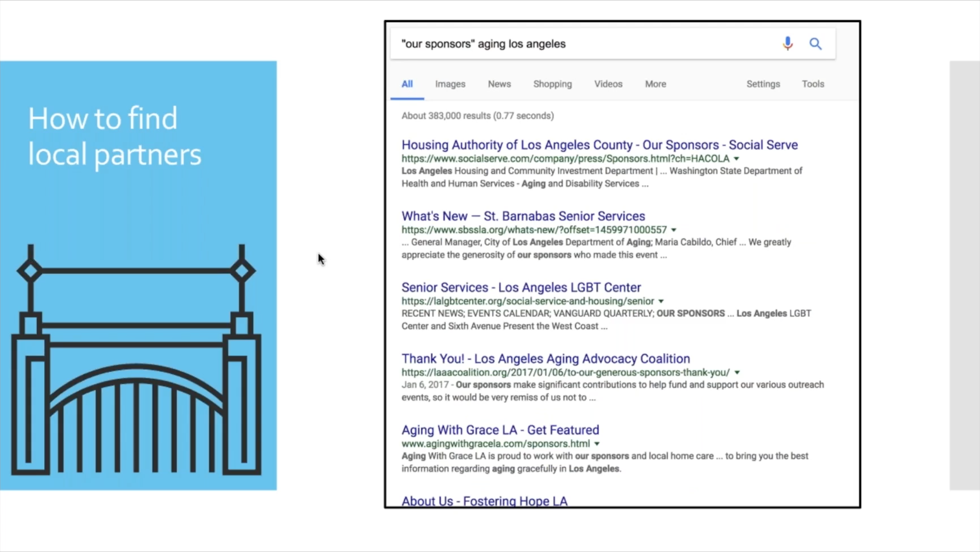Click the laaacoalition.org green URL text

coord(565,372)
